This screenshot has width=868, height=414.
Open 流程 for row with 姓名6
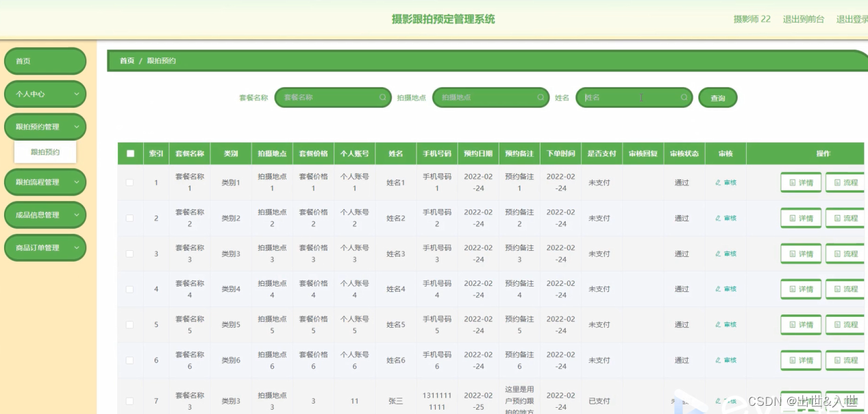845,360
